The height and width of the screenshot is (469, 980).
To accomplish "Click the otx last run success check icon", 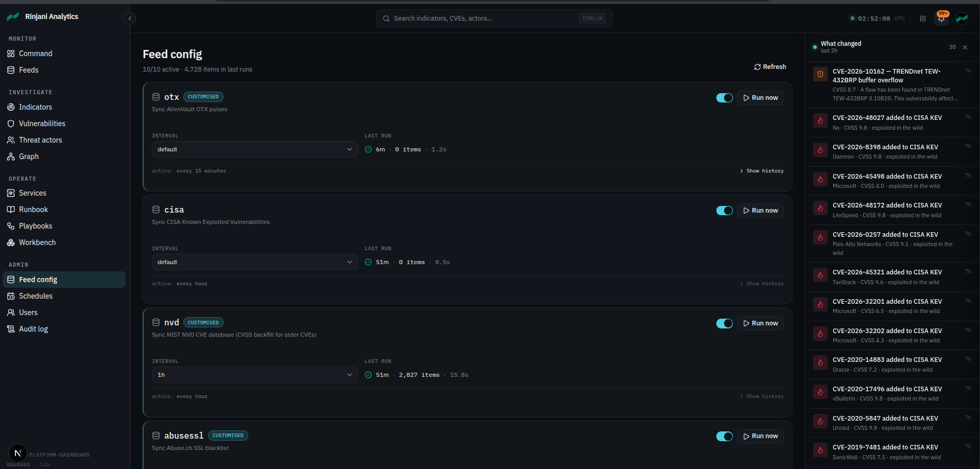I will coord(368,149).
